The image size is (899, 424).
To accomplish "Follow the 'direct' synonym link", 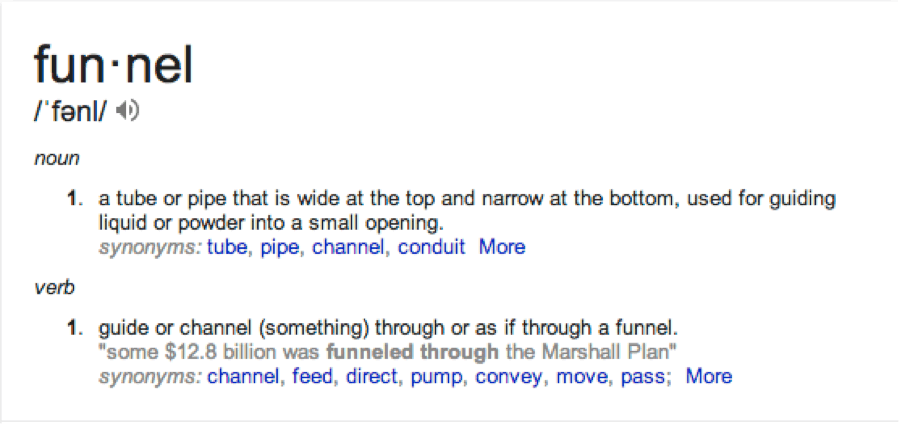I will 372,376.
